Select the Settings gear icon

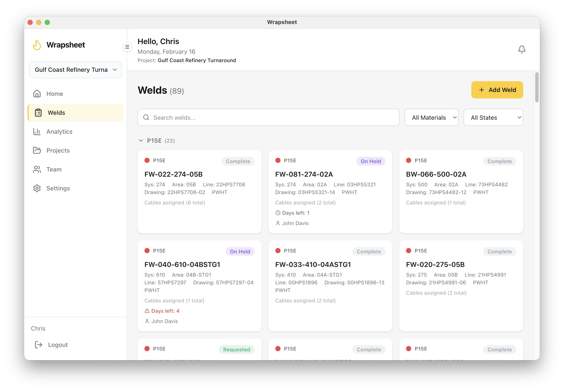pos(37,188)
